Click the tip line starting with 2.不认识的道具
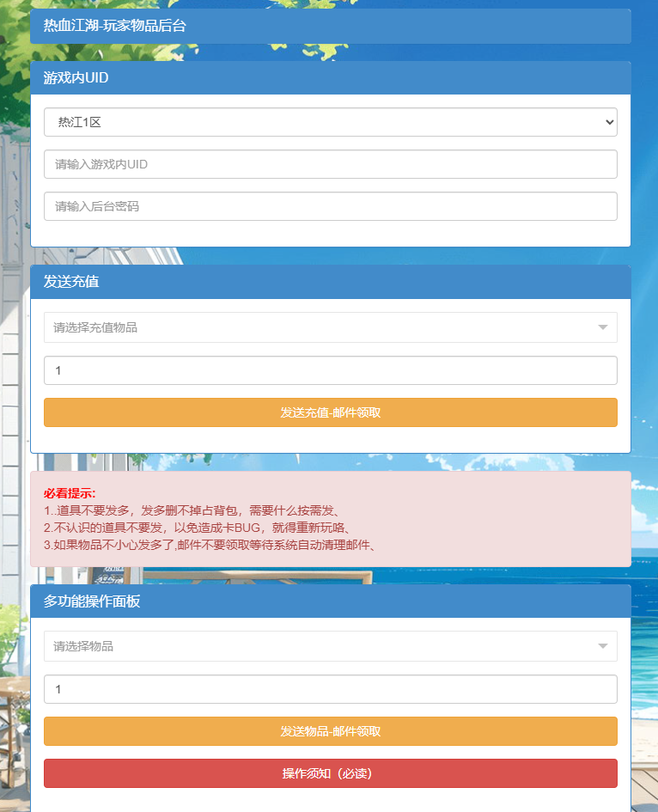The width and height of the screenshot is (658, 812). [199, 528]
